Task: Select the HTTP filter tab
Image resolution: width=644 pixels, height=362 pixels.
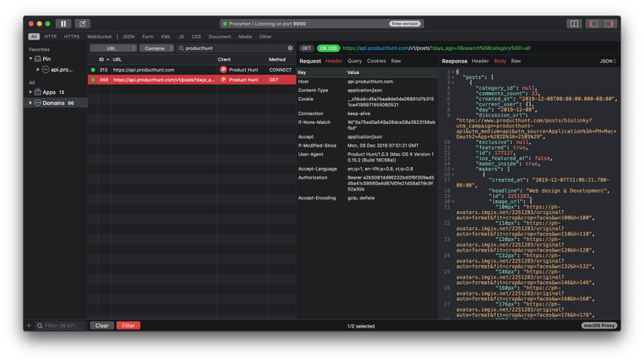Action: (x=50, y=37)
